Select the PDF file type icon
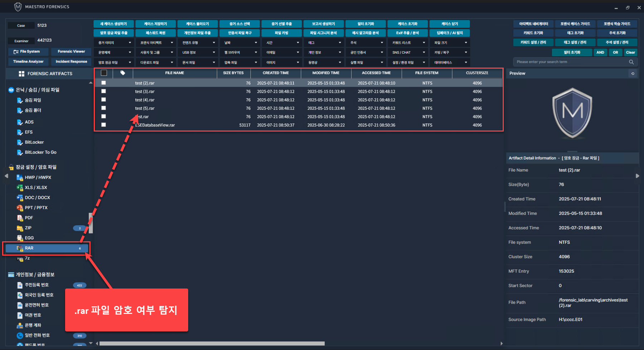The image size is (644, 350). 20,218
